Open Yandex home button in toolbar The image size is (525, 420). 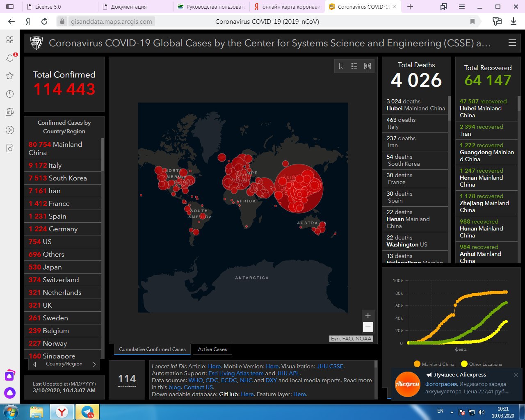(28, 21)
